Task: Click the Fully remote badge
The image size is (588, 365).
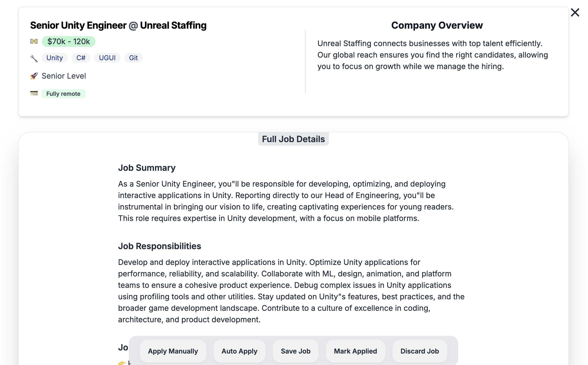Action: (x=63, y=94)
